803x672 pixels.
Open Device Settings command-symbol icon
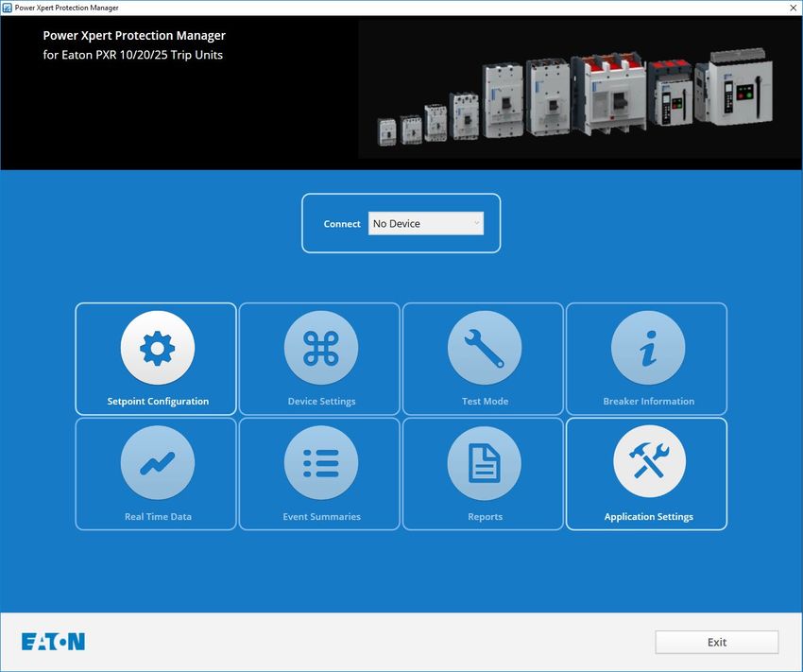[x=321, y=348]
